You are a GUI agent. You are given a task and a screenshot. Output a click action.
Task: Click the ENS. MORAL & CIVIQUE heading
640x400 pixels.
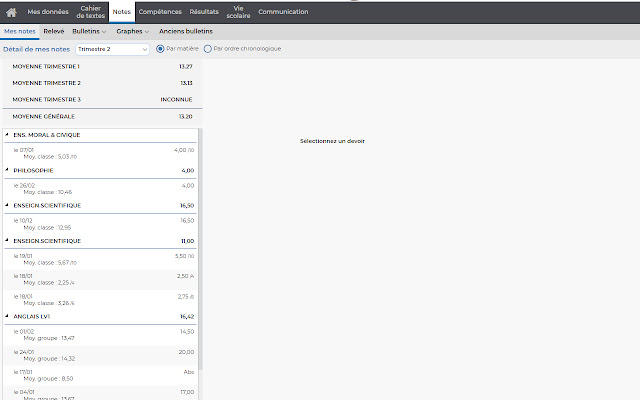pyautogui.click(x=47, y=135)
